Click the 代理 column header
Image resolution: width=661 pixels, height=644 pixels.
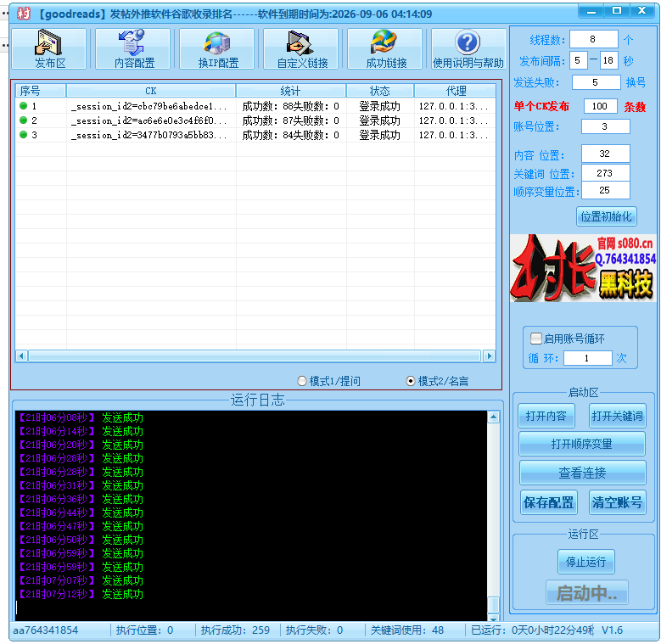click(x=456, y=91)
